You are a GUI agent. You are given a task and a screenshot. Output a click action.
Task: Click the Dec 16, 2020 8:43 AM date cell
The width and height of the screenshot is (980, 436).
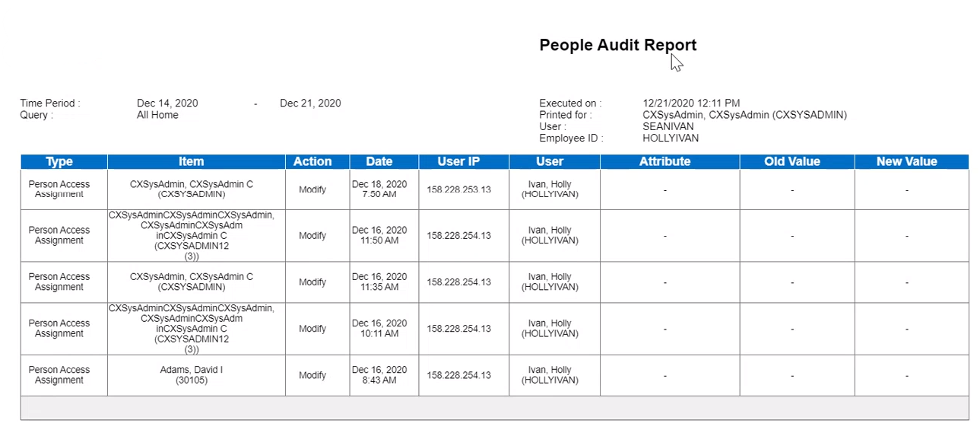click(x=379, y=375)
